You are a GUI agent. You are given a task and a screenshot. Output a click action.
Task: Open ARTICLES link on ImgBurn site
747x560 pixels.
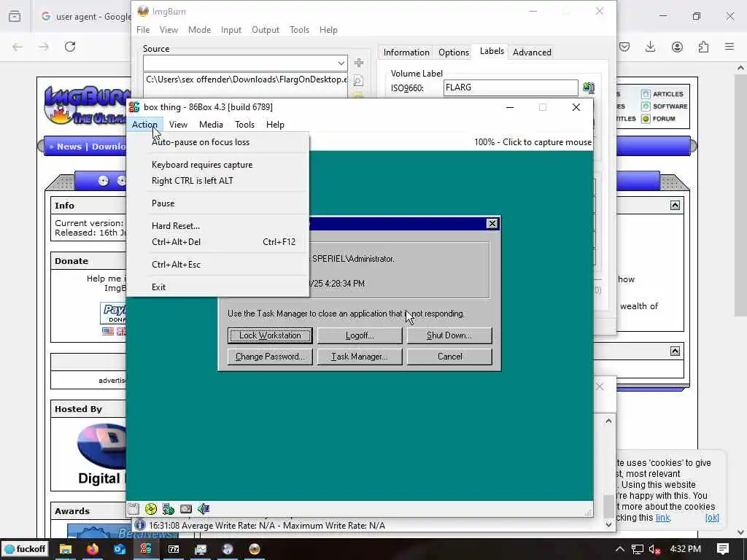(x=667, y=94)
